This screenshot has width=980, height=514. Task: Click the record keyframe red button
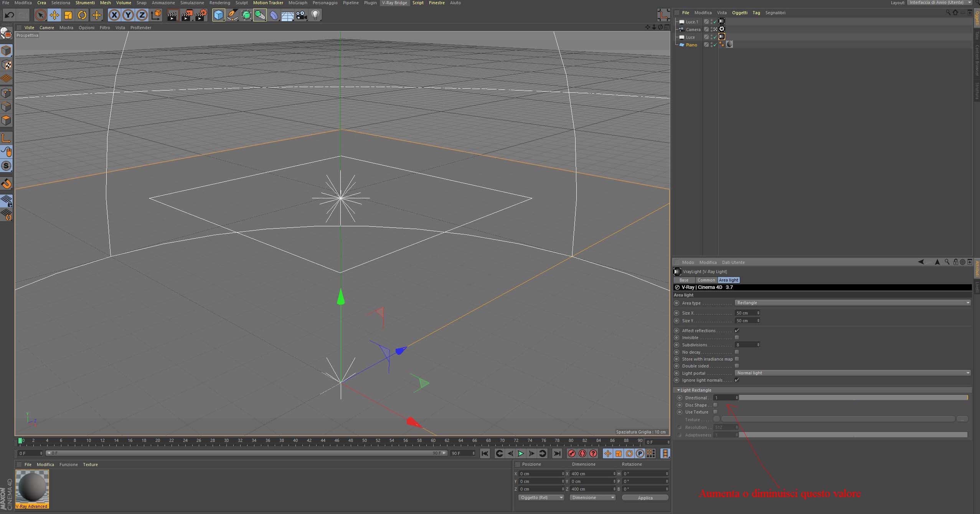[572, 453]
